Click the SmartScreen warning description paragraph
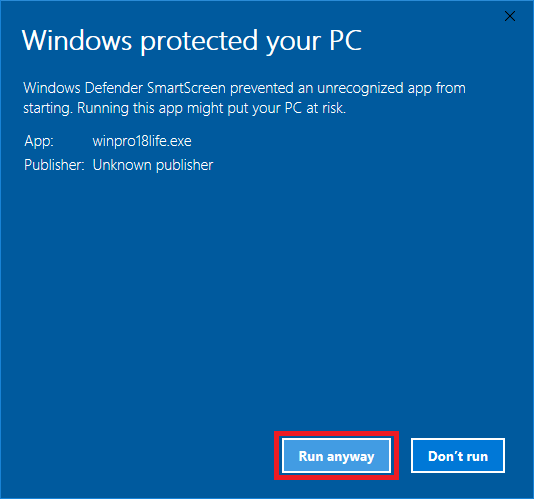 pyautogui.click(x=244, y=98)
